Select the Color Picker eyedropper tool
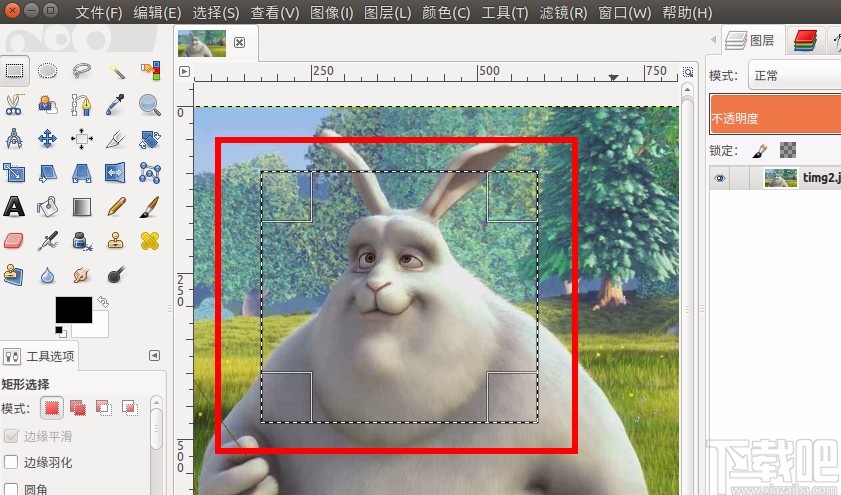The width and height of the screenshot is (841, 495). 116,105
